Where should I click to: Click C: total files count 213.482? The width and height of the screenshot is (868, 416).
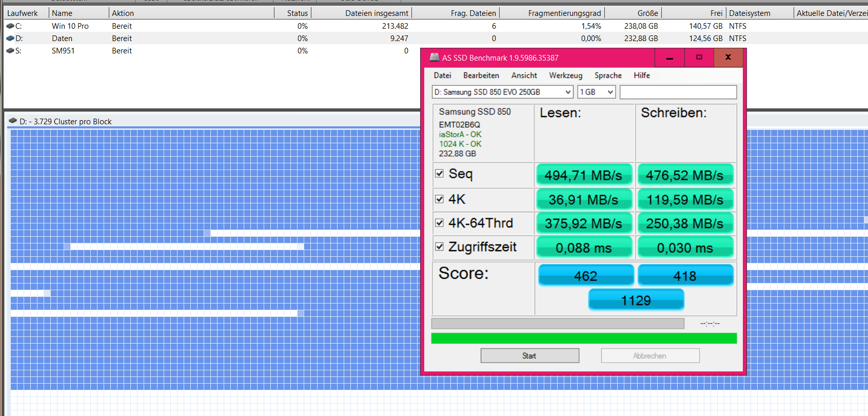coord(395,26)
